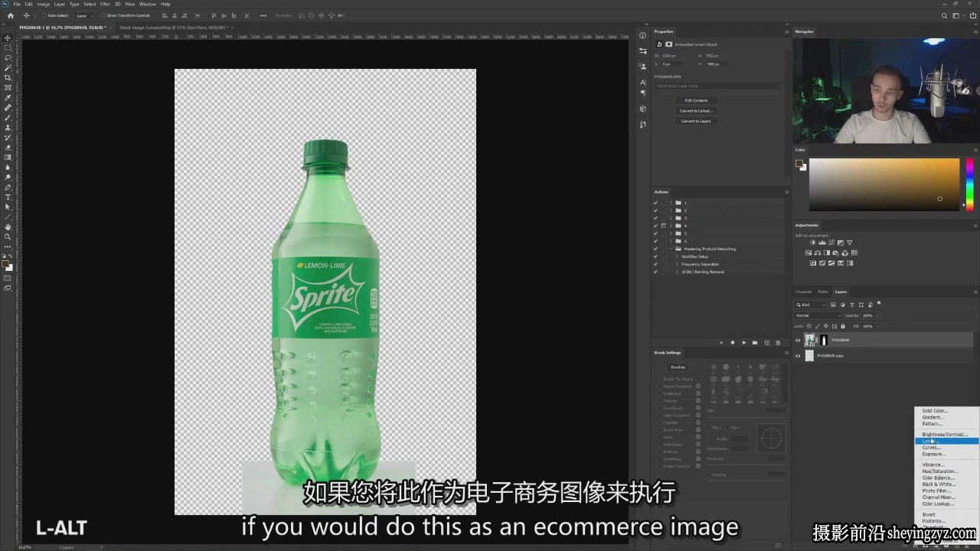Open Properties panel menu icon
The image size is (980, 551).
[786, 31]
